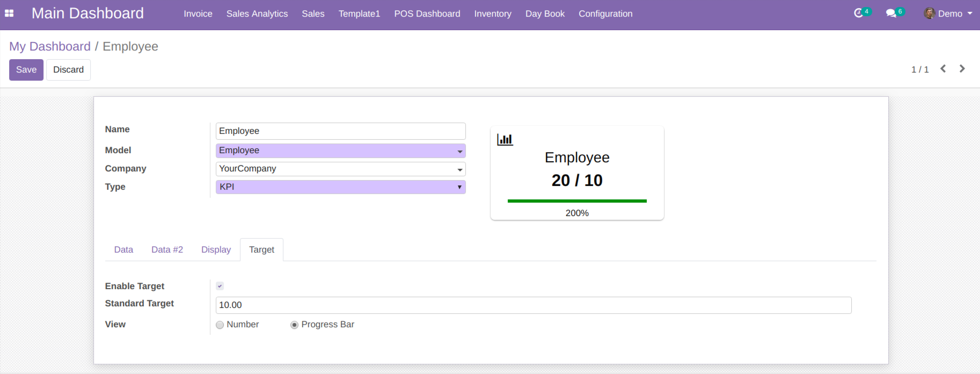The height and width of the screenshot is (374, 980).
Task: Select the Number view radio button
Action: point(220,325)
